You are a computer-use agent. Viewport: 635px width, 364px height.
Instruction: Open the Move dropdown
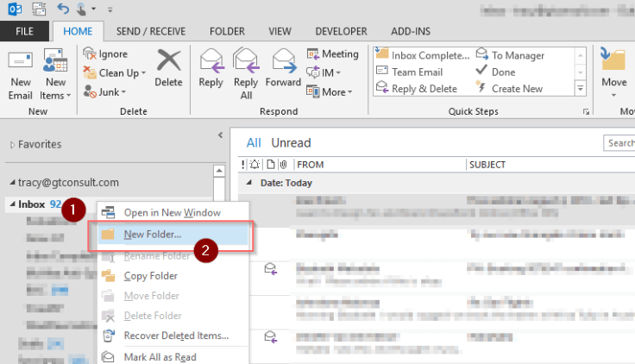[x=614, y=73]
